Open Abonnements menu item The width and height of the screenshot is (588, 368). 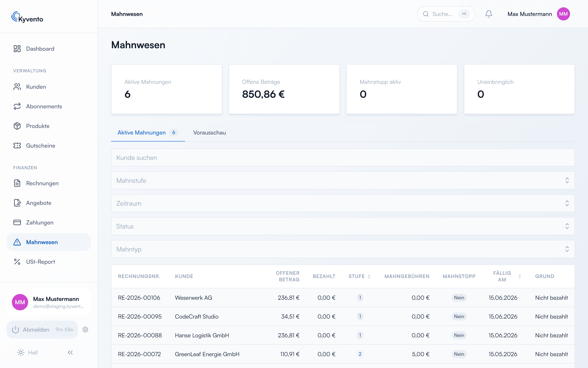tap(49, 106)
